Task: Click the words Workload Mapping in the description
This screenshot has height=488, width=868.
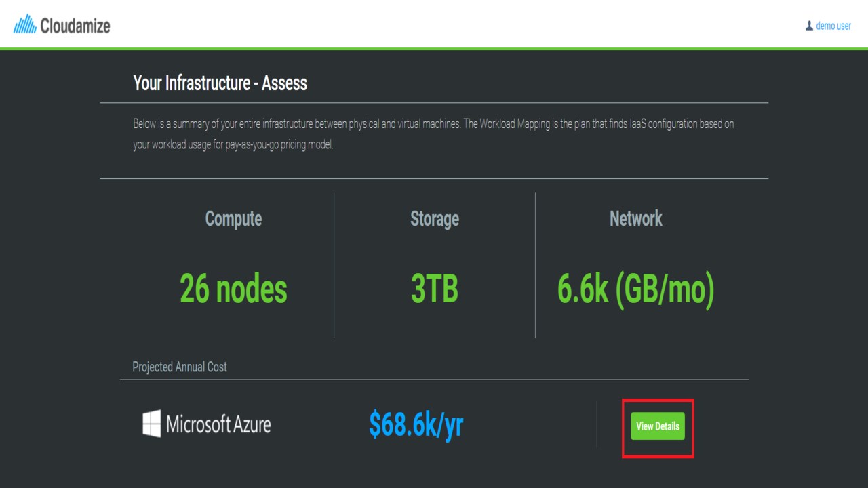Action: click(x=515, y=125)
